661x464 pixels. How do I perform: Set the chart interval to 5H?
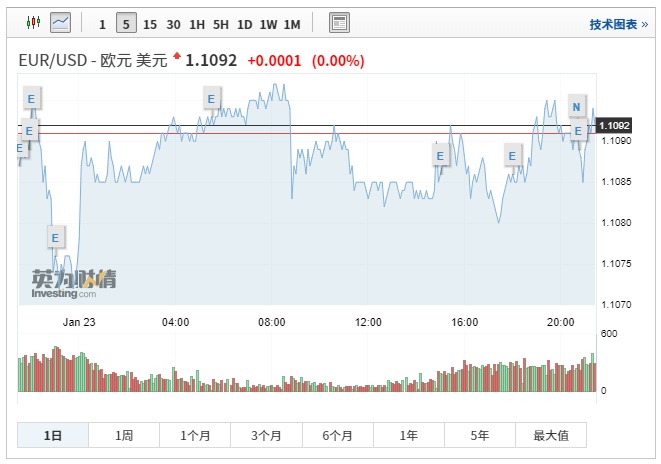(x=221, y=24)
